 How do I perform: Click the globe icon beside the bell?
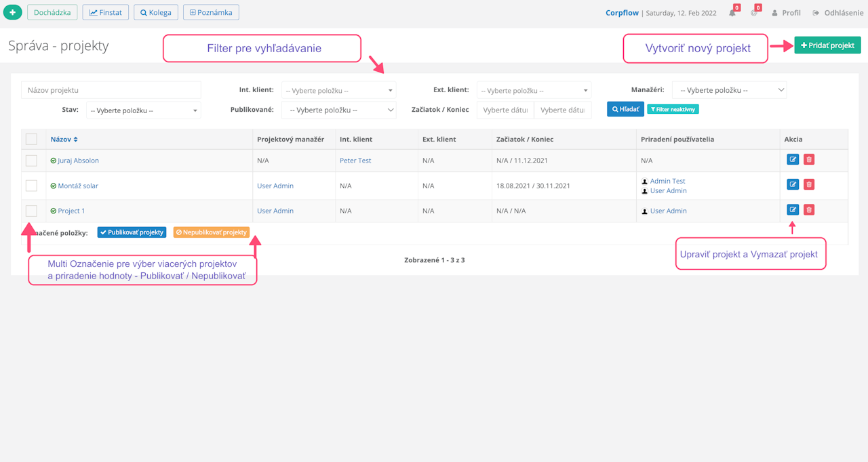(x=754, y=13)
